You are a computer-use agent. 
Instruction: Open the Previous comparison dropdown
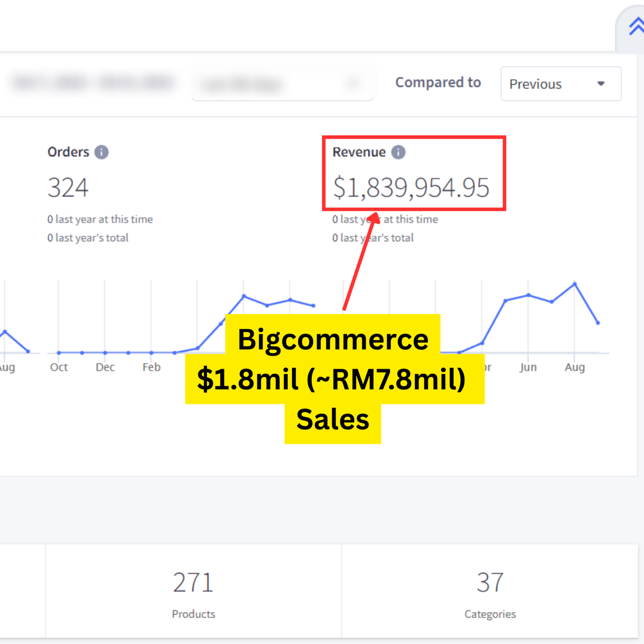(x=561, y=84)
